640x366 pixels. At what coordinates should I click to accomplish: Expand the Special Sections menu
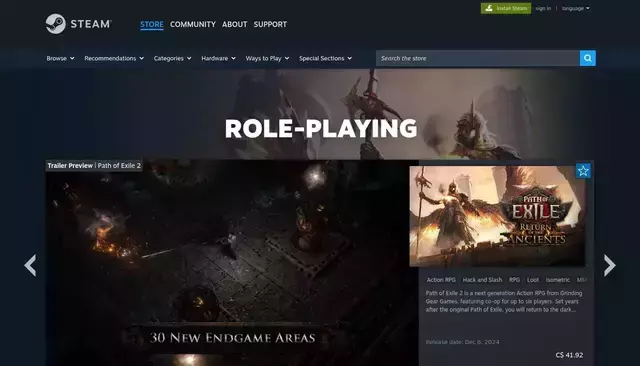pyautogui.click(x=325, y=58)
